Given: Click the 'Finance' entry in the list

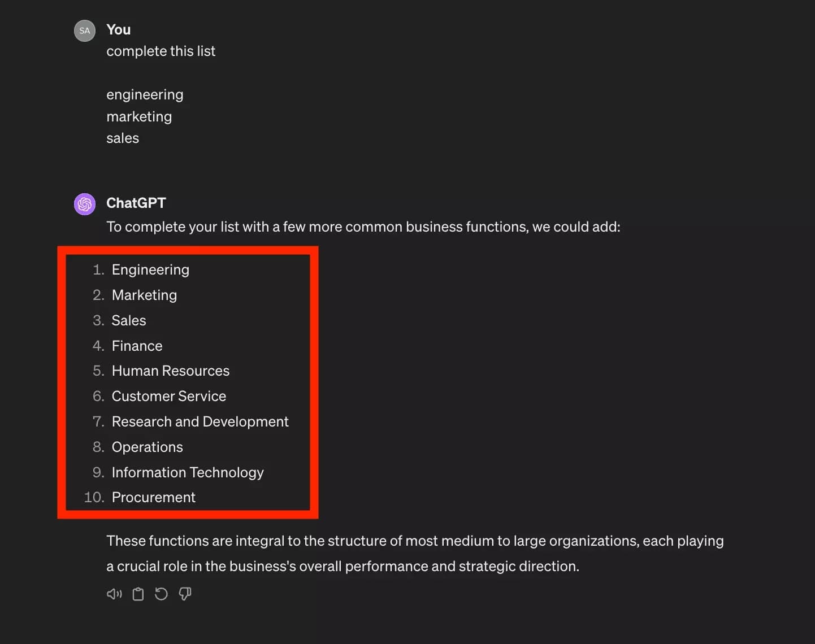Looking at the screenshot, I should point(137,346).
